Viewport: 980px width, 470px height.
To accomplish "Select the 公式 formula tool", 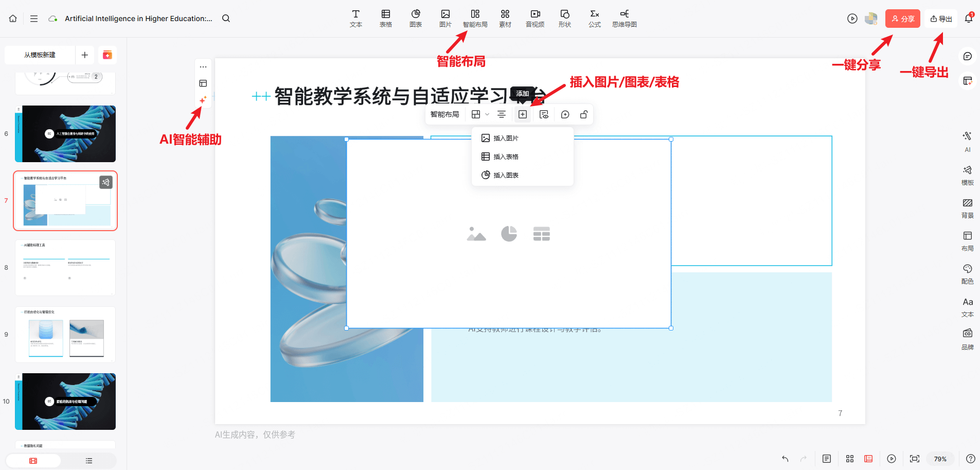I will coord(594,18).
